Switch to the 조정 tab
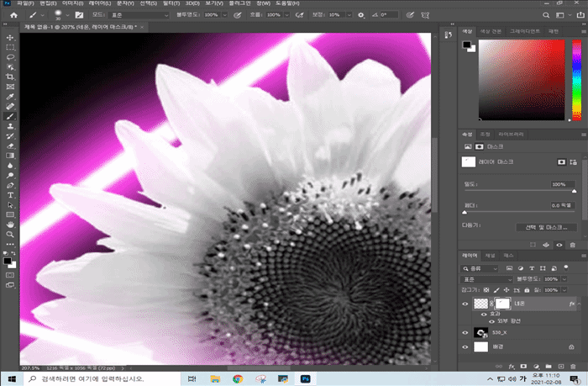This screenshot has height=386, width=588. (485, 134)
